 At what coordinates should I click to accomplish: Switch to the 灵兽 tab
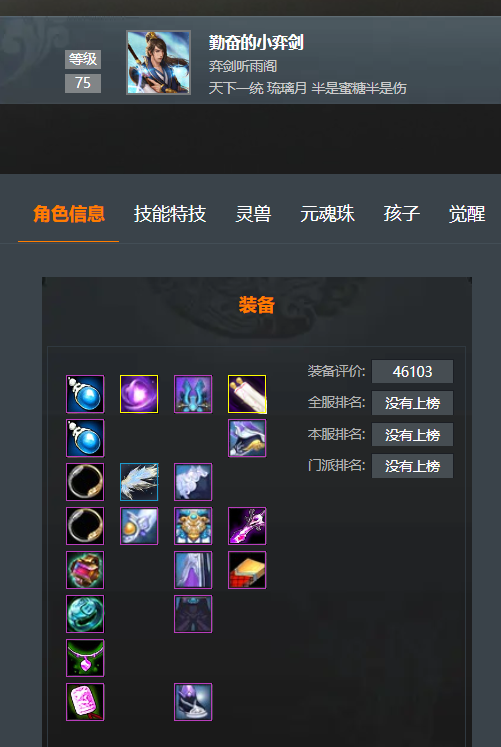click(253, 214)
